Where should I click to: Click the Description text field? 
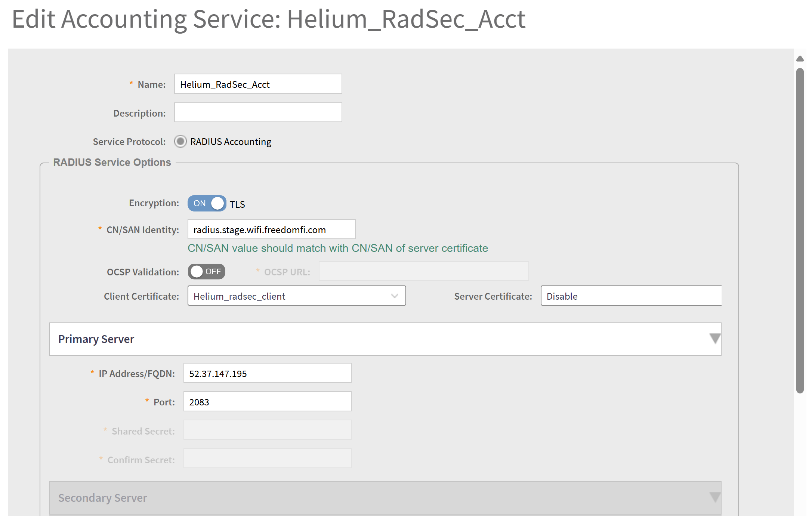coord(258,112)
